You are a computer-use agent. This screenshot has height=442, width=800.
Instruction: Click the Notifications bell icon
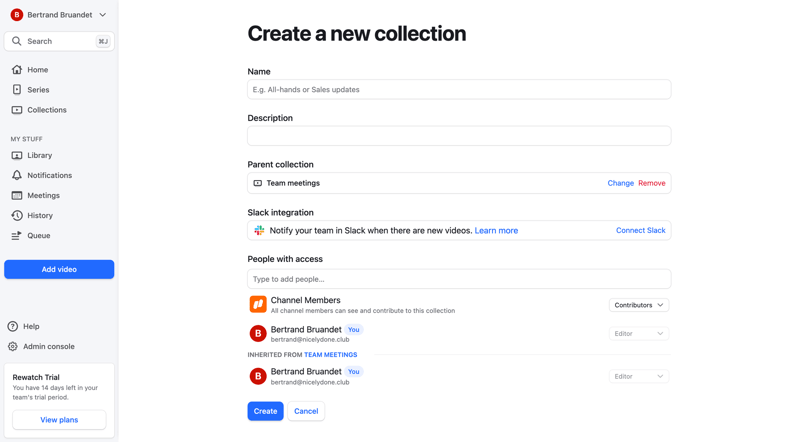coord(17,176)
